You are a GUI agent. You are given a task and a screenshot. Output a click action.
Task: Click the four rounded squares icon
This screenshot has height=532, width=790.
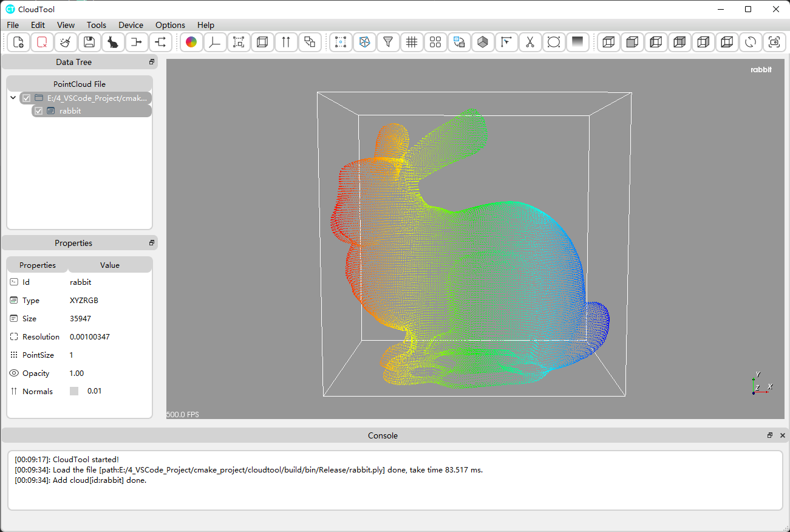[x=435, y=42]
